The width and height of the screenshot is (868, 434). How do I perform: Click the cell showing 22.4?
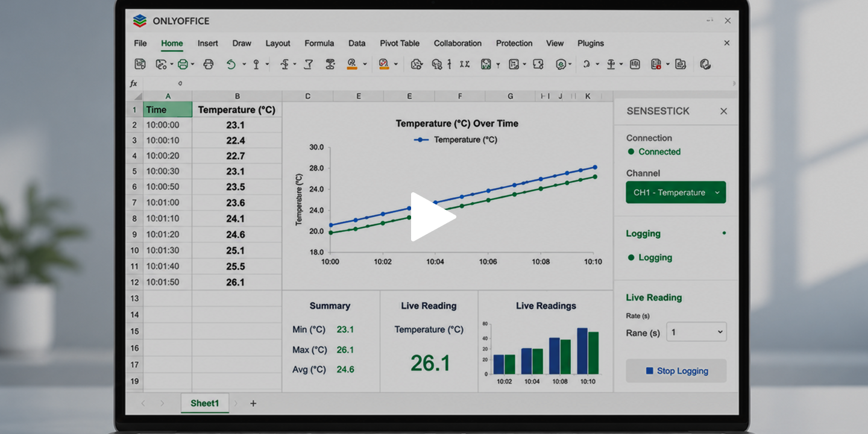click(x=237, y=140)
